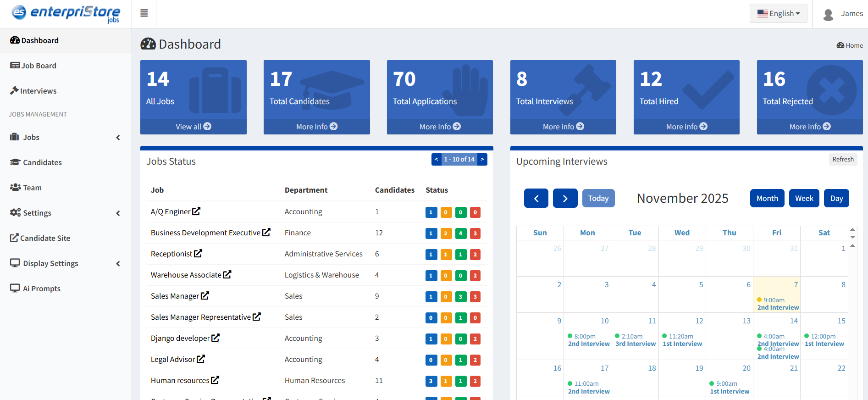This screenshot has height=400, width=868.
Task: Click the arrow icon beside View all
Action: [207, 126]
